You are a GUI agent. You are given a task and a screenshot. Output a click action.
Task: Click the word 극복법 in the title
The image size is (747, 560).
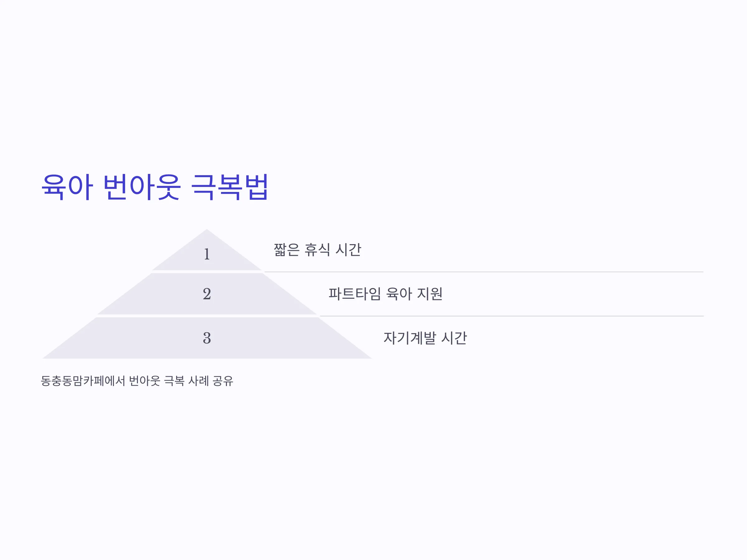coord(230,187)
